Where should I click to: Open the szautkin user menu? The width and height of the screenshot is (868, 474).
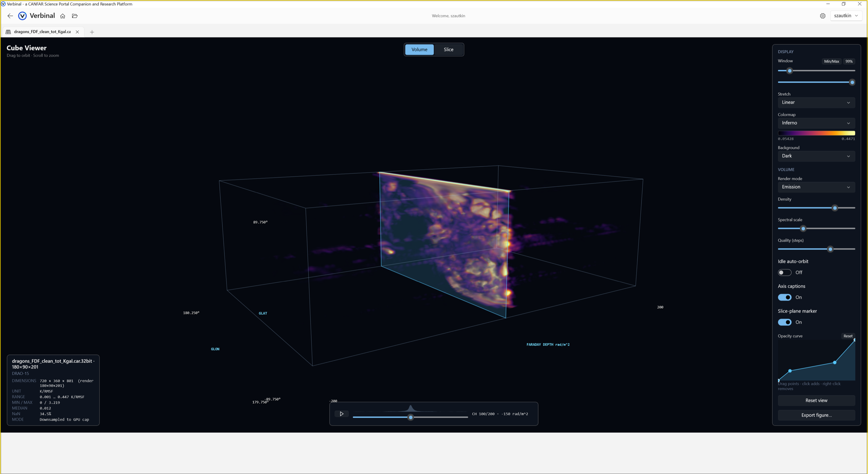[846, 16]
